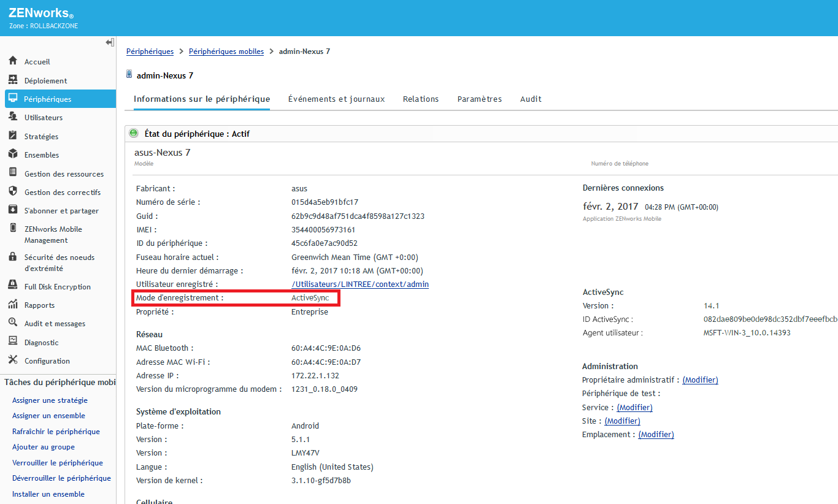The width and height of the screenshot is (838, 504).
Task: Click the Gestion des correctifs shield icon
Action: 13,192
